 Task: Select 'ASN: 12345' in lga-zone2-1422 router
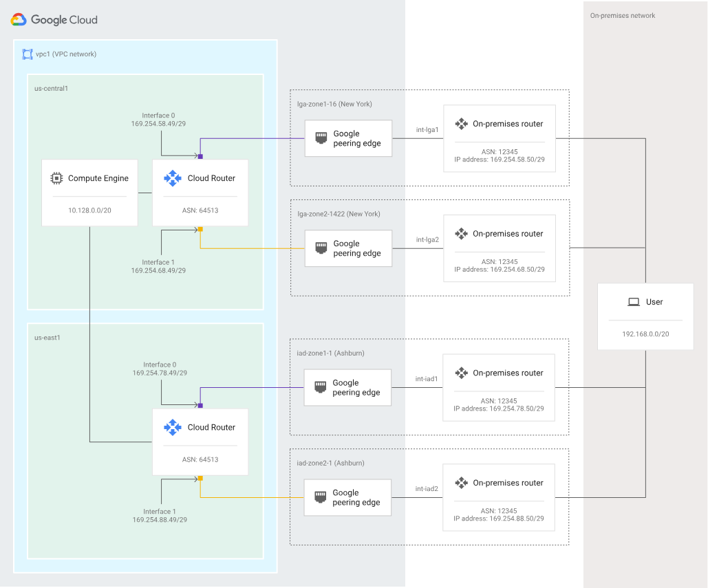tap(500, 262)
